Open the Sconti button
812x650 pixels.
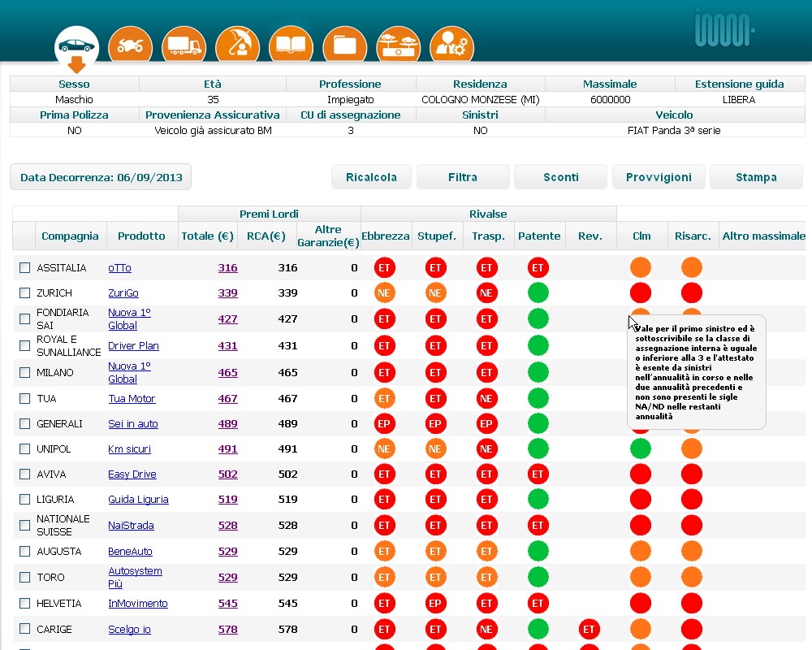[561, 177]
